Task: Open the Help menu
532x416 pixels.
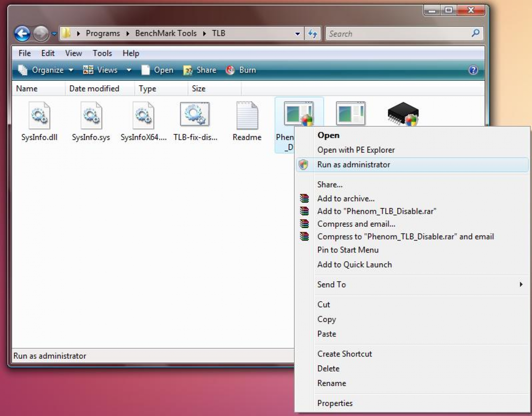Action: click(131, 53)
